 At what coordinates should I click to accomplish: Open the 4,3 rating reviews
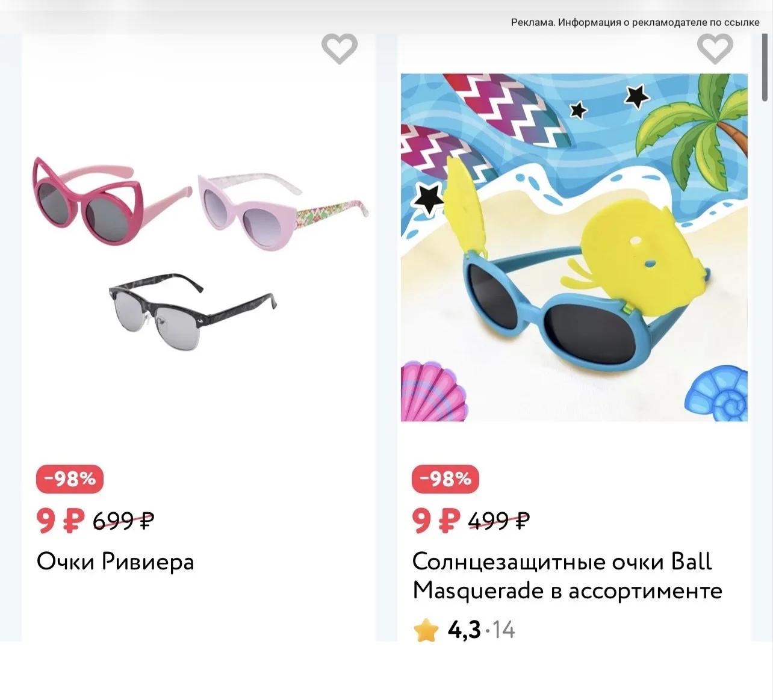click(464, 630)
